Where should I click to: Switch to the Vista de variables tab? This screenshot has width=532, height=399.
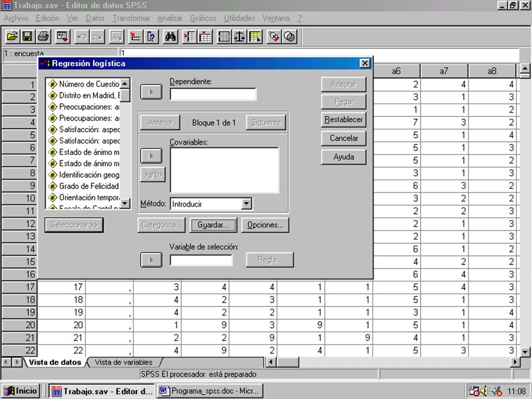124,362
